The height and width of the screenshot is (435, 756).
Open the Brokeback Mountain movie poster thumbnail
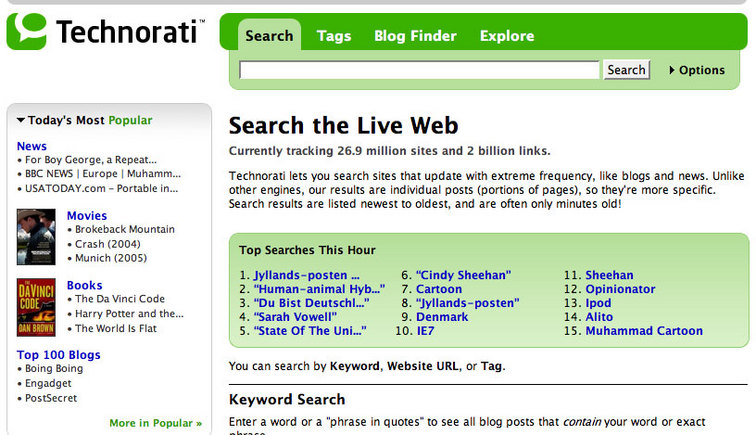[36, 237]
